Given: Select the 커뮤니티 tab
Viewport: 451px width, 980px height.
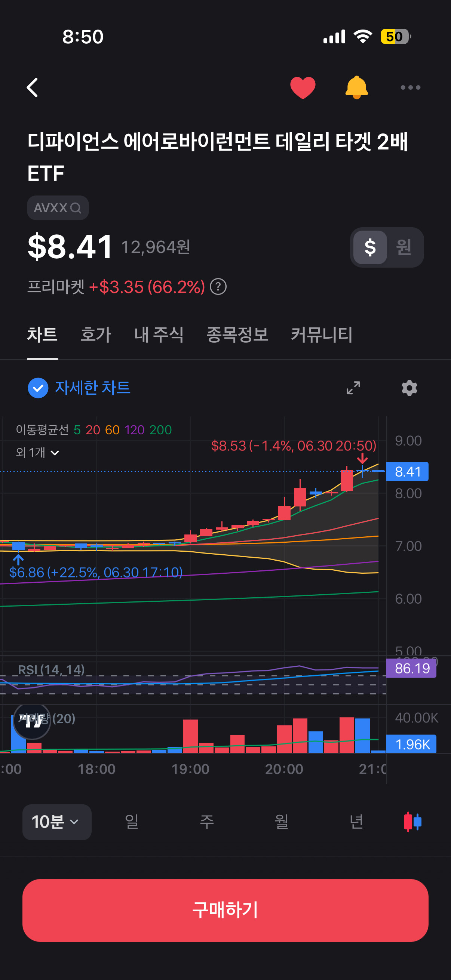Looking at the screenshot, I should (x=322, y=335).
